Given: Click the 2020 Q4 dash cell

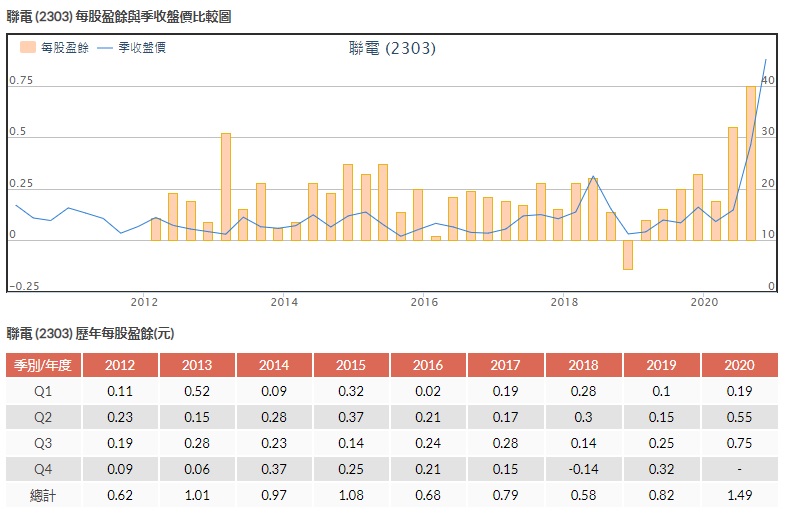Looking at the screenshot, I should click(739, 469).
